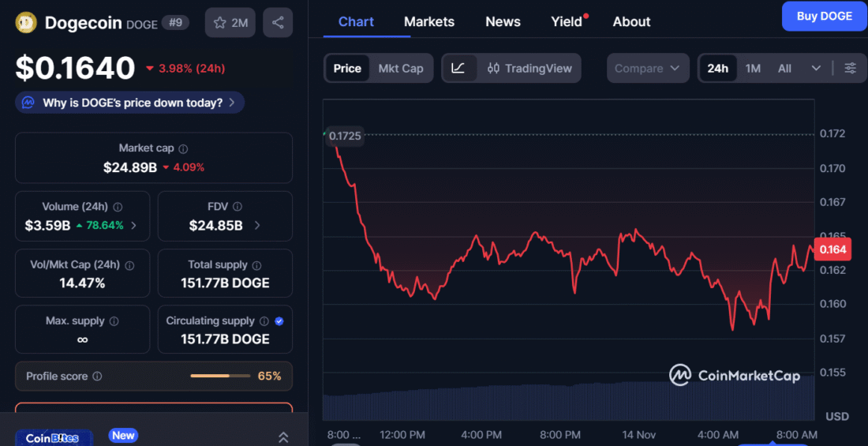Click the verified badge by Circulating supply
The image size is (868, 446).
(x=279, y=321)
